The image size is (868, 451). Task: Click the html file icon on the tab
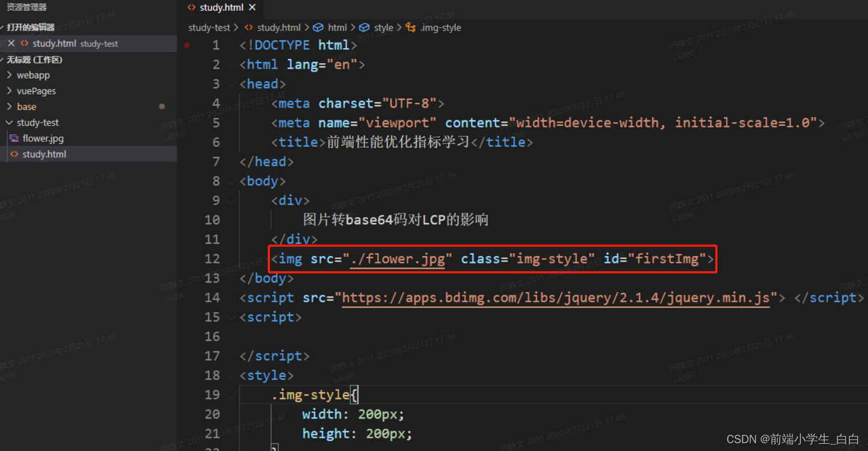coord(191,8)
